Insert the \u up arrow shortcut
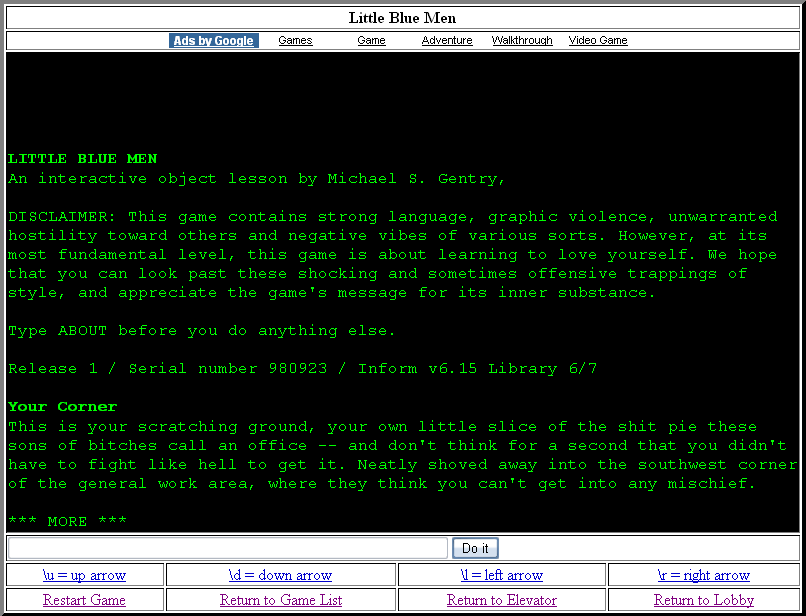Screen dimensions: 806x616 coord(84,575)
